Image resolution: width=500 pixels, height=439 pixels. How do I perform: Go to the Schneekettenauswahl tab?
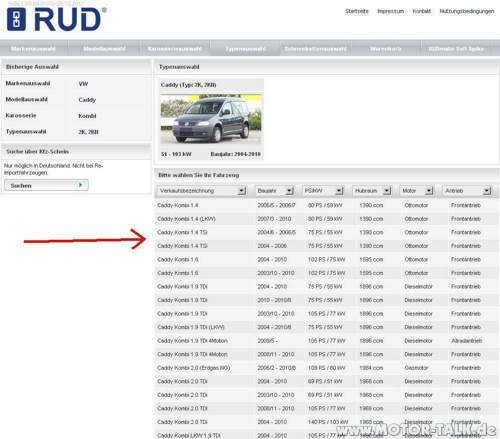315,49
